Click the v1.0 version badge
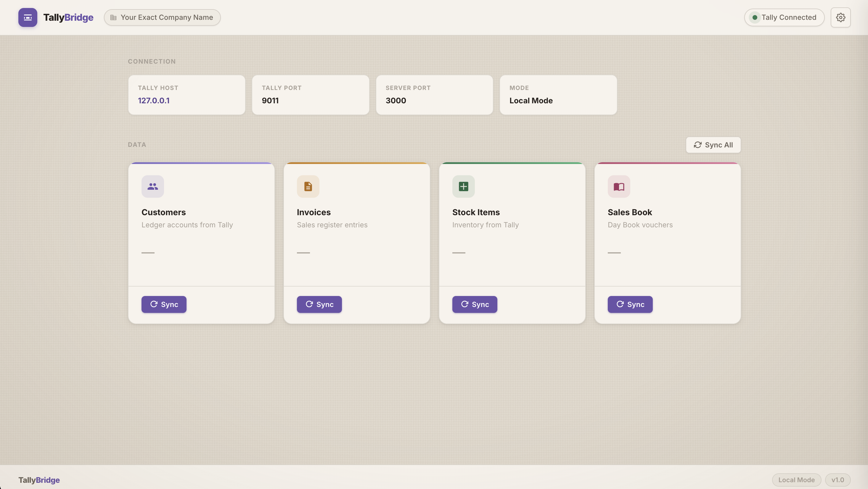 pos(837,480)
